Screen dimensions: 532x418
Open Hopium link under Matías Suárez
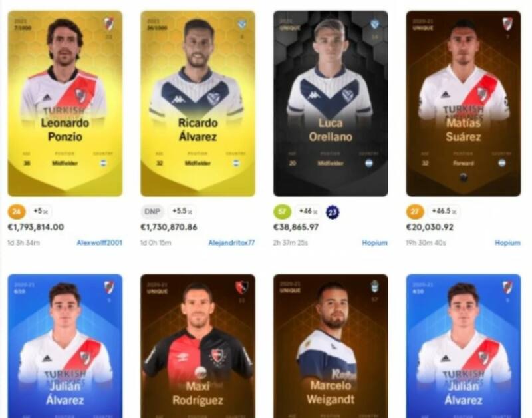[507, 243]
